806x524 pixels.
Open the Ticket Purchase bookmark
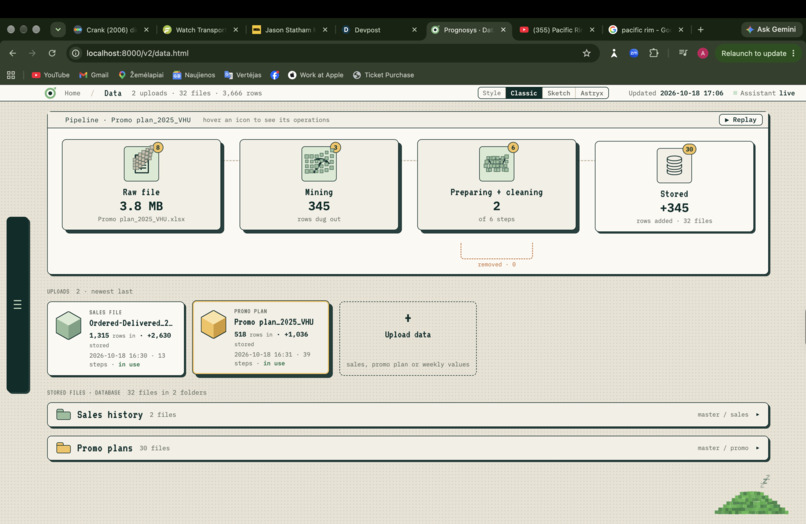(x=383, y=75)
